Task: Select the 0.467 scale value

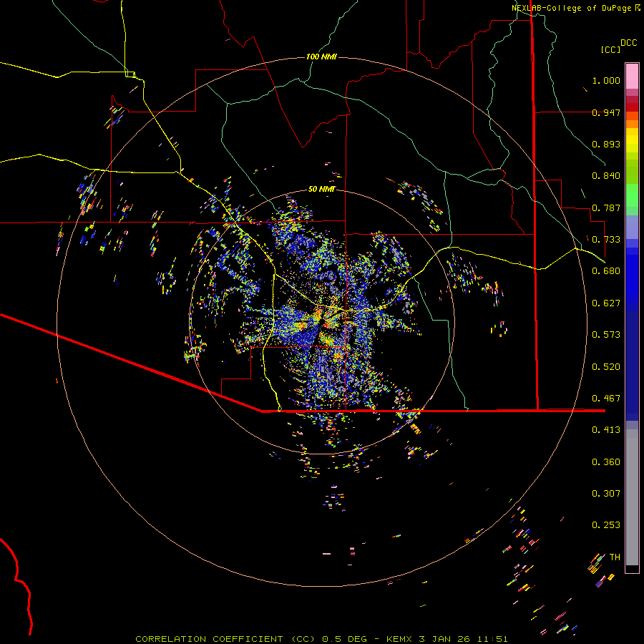Action: coord(606,399)
